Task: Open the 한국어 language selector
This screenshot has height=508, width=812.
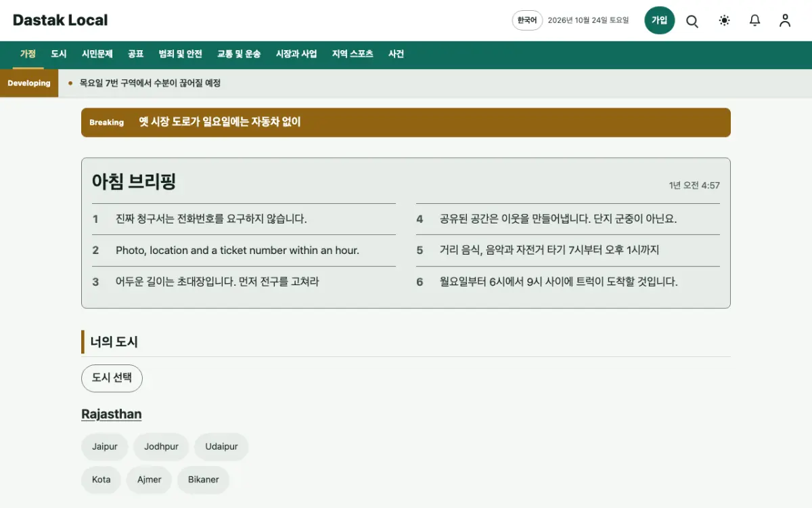Action: click(x=527, y=20)
